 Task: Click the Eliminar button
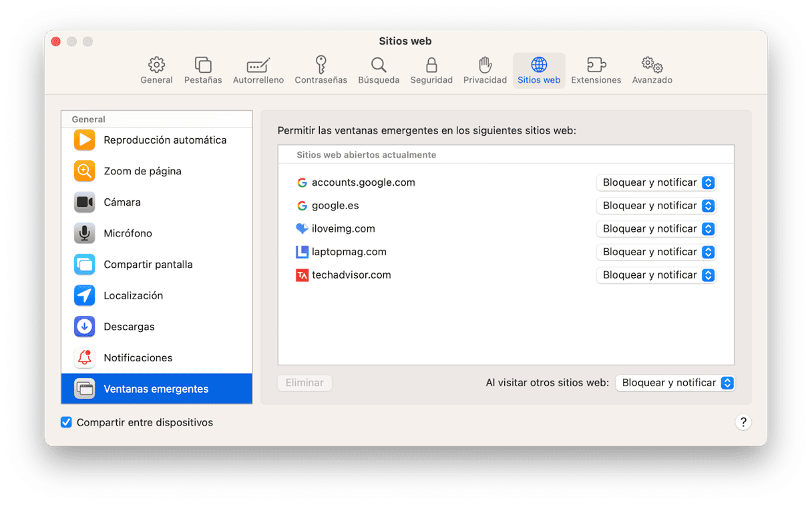[x=304, y=383]
